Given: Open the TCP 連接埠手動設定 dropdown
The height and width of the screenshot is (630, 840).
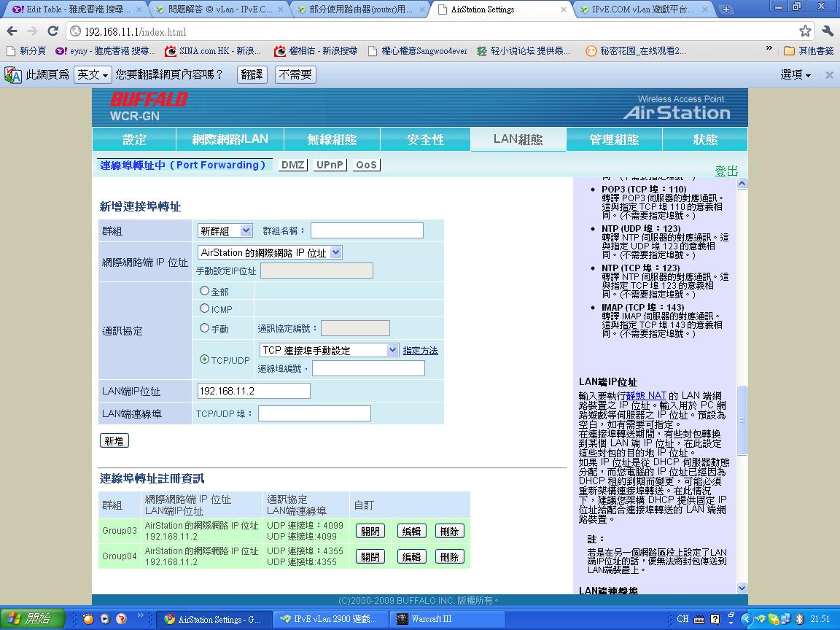Looking at the screenshot, I should [329, 350].
